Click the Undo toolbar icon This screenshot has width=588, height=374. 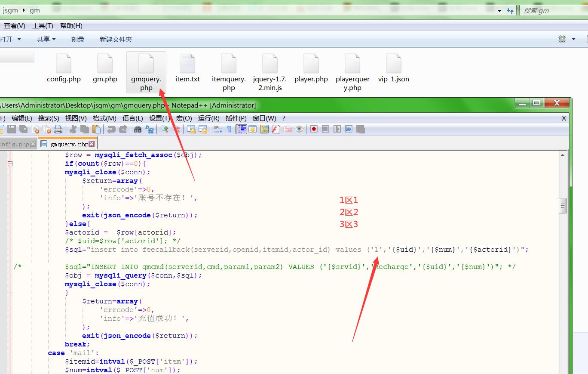click(x=111, y=129)
